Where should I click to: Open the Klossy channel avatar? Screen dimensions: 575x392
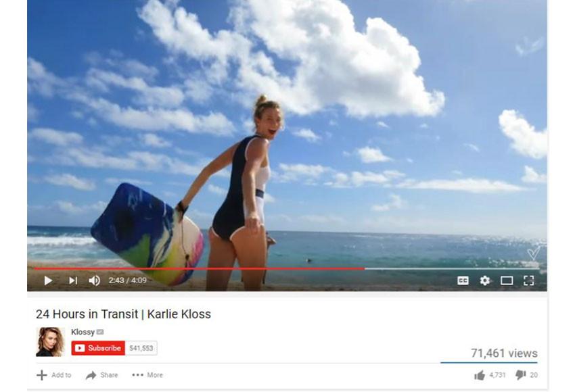(x=50, y=342)
